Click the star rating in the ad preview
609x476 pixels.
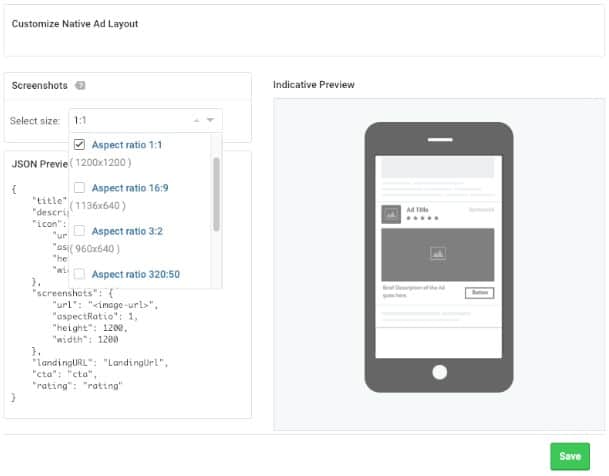pos(421,217)
